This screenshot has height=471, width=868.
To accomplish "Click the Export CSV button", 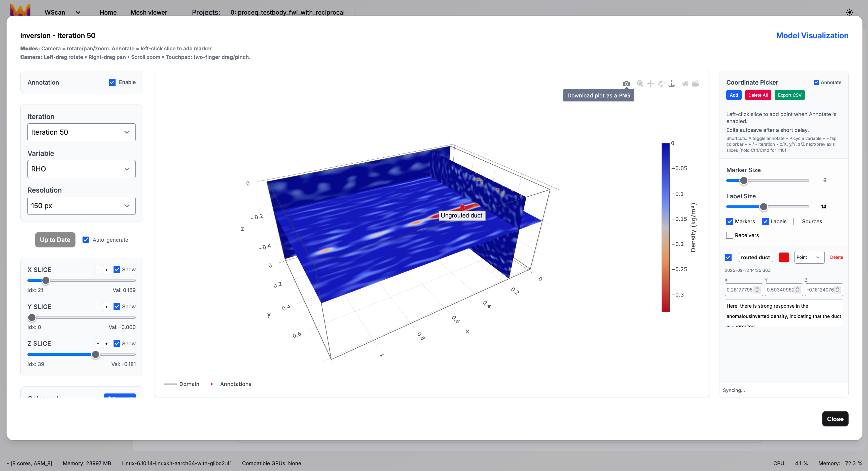I will tap(789, 95).
